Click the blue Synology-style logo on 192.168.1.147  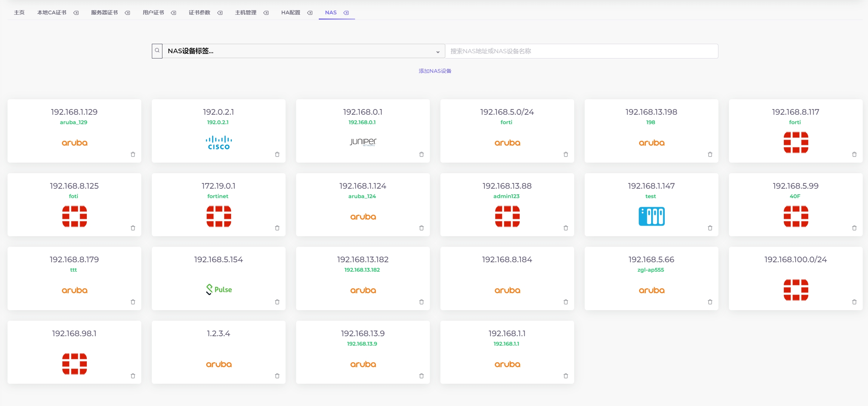[x=652, y=216]
